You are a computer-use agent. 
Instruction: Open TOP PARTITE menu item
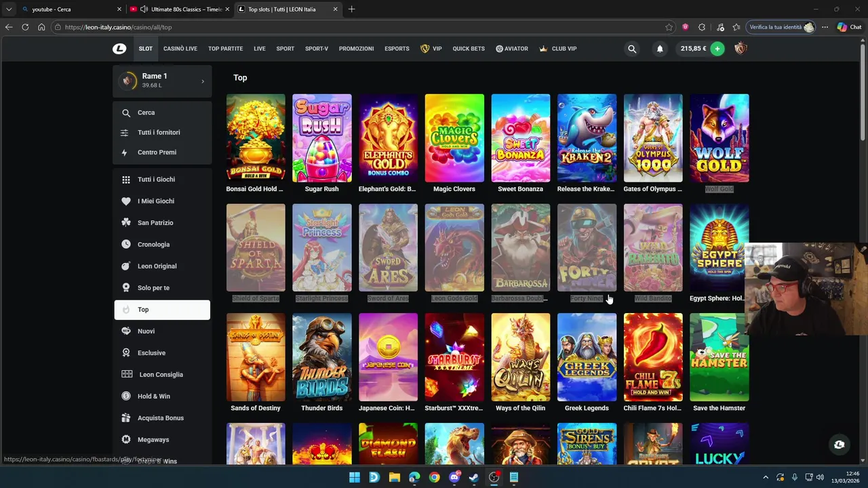225,49
